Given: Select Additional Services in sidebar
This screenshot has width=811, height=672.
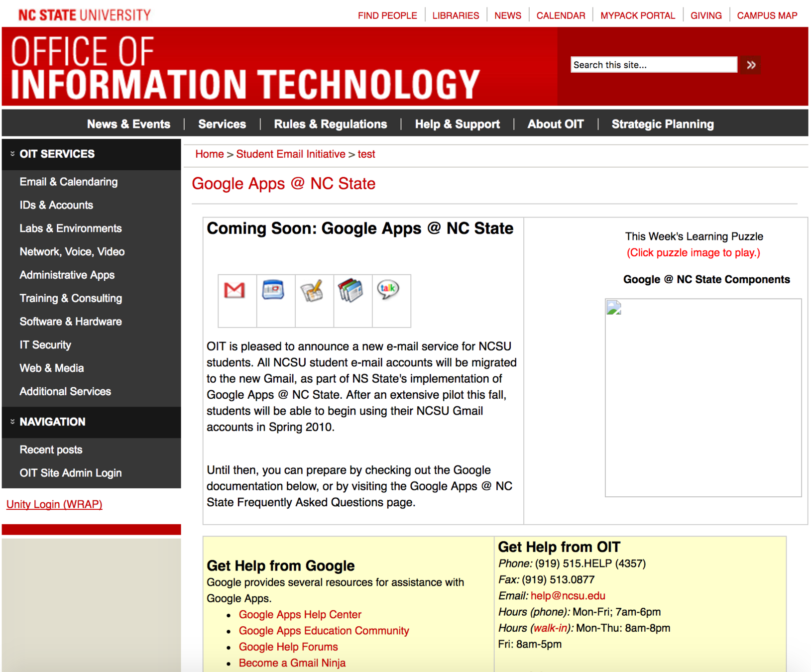Looking at the screenshot, I should pyautogui.click(x=65, y=392).
